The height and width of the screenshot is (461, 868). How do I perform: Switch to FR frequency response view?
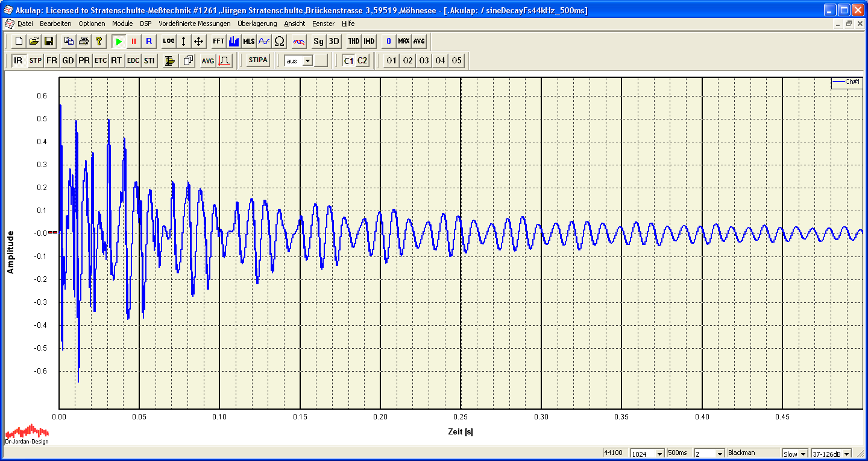point(52,61)
